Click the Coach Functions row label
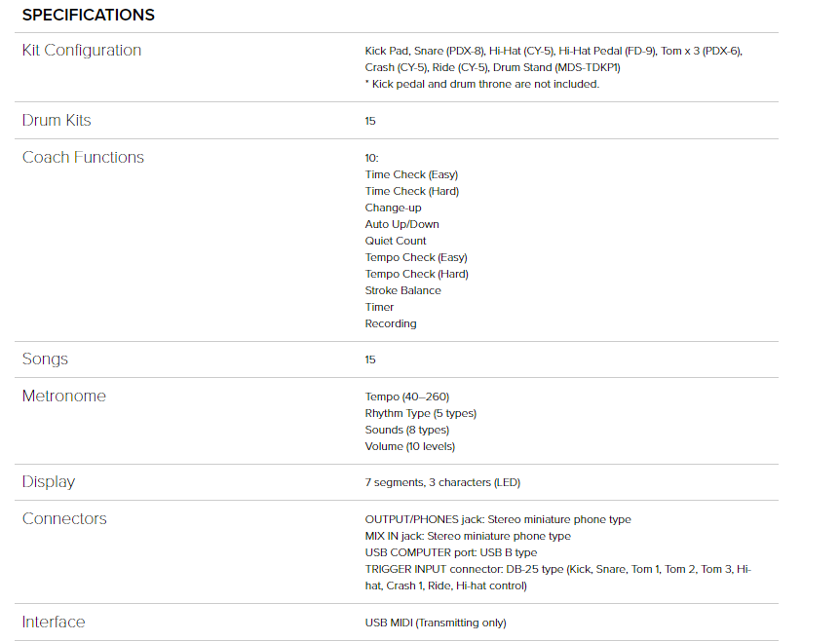840x642 pixels. (83, 158)
